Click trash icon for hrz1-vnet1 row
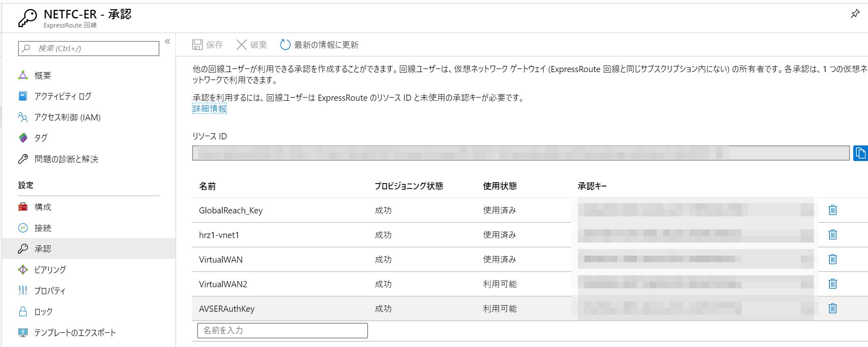The image size is (868, 347). (832, 235)
